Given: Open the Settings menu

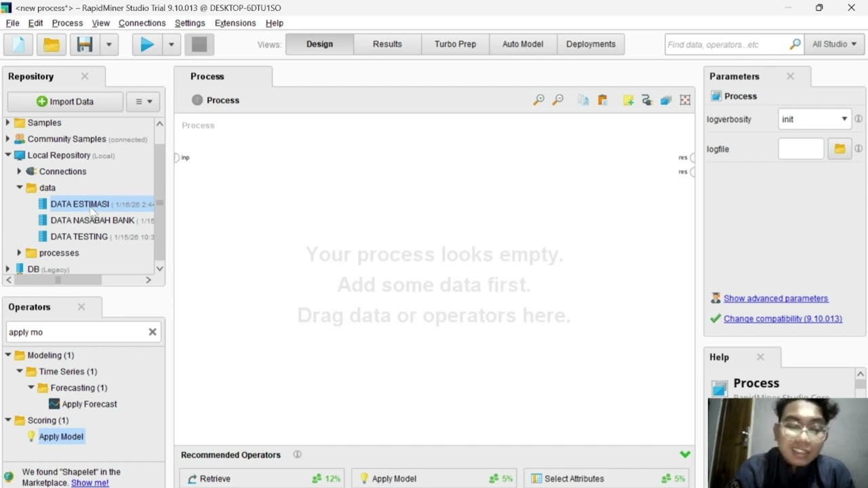Looking at the screenshot, I should [190, 23].
